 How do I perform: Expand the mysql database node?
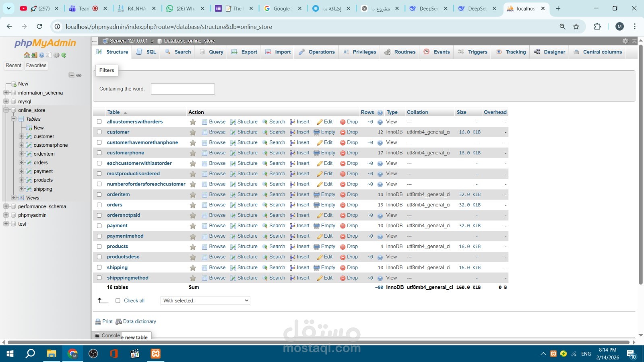pos(6,102)
